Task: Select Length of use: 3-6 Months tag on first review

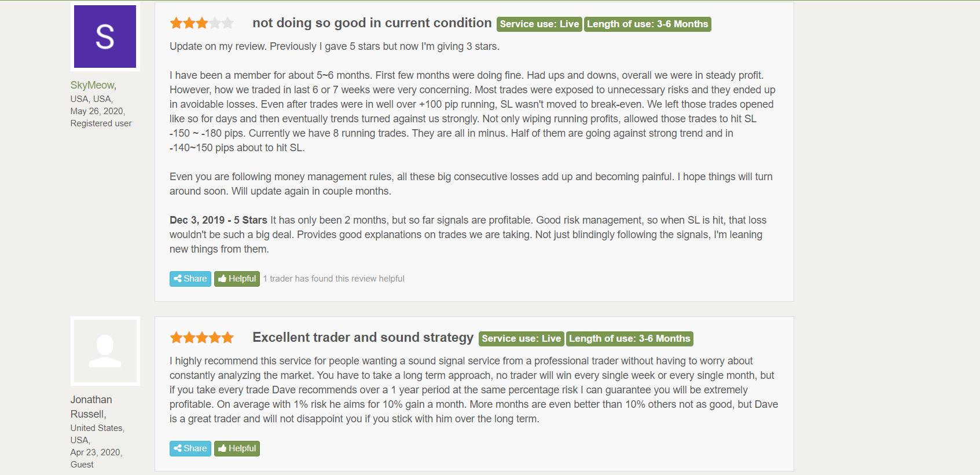Action: click(x=647, y=24)
